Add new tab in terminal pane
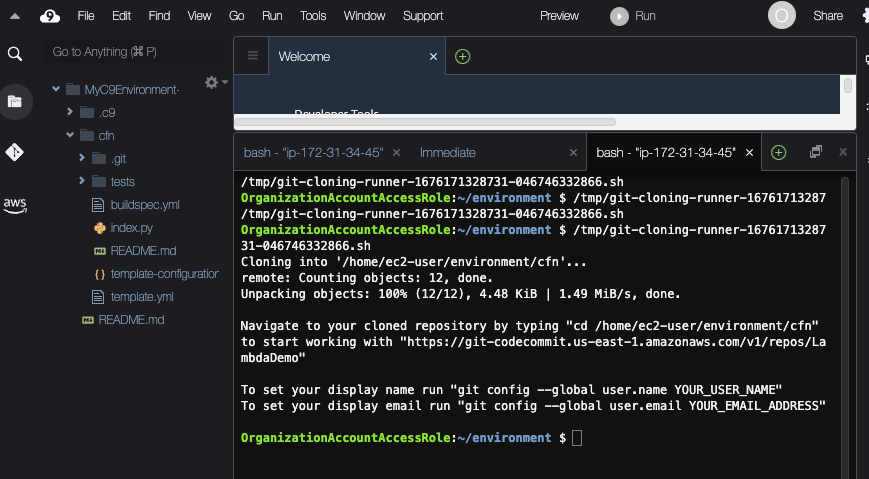 778,152
